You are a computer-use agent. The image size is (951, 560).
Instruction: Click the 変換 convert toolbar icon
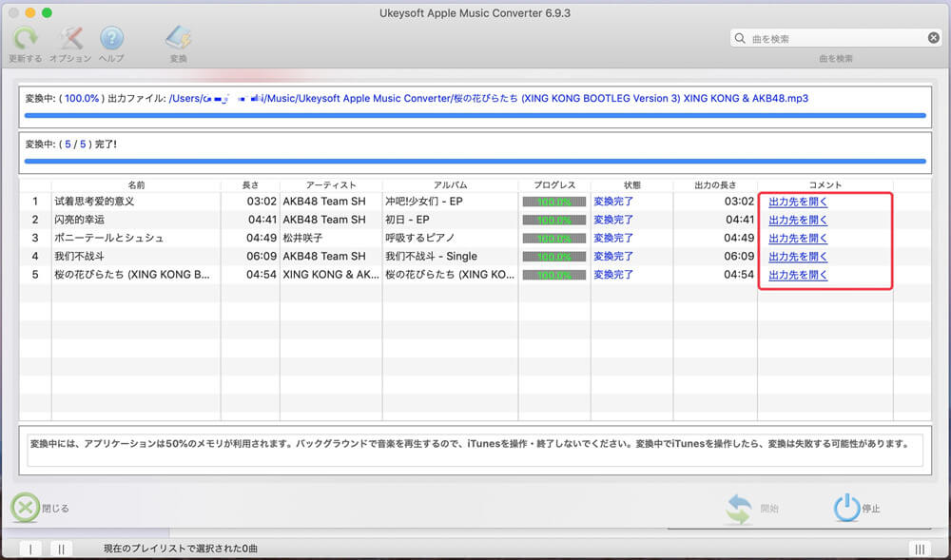[x=179, y=39]
